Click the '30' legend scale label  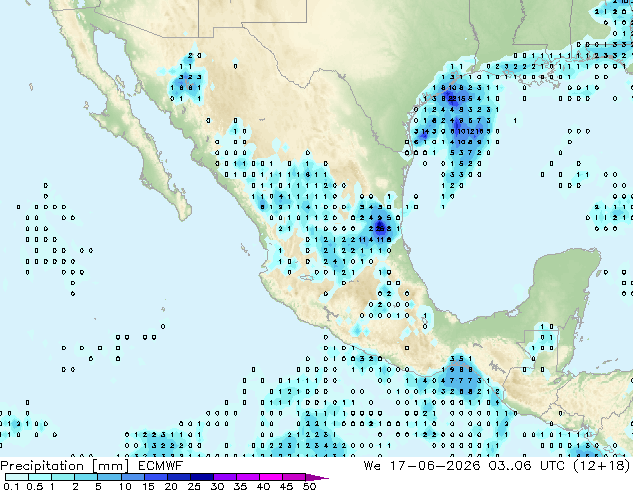click(217, 486)
